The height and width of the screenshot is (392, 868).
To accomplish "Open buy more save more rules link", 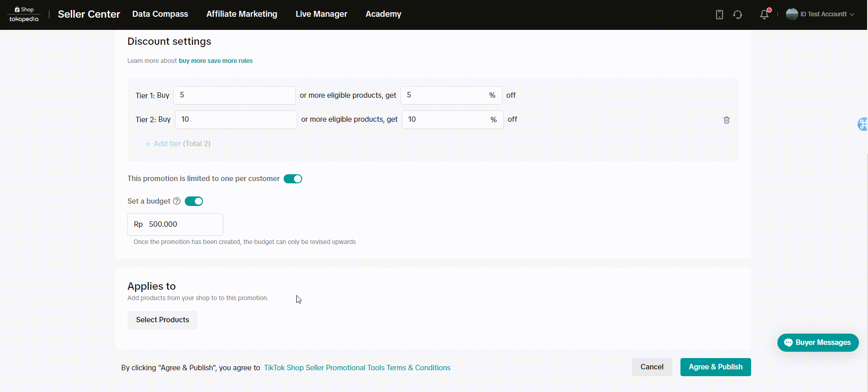I will coord(216,61).
